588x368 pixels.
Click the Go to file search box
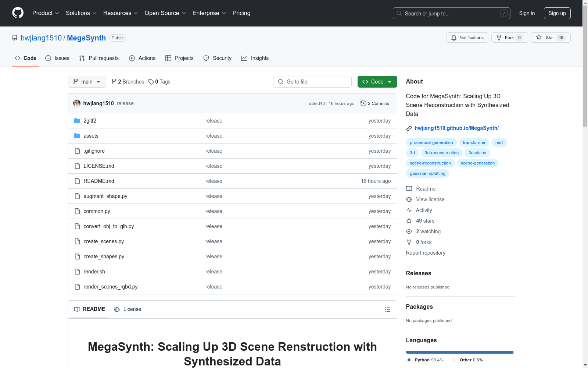coord(312,82)
